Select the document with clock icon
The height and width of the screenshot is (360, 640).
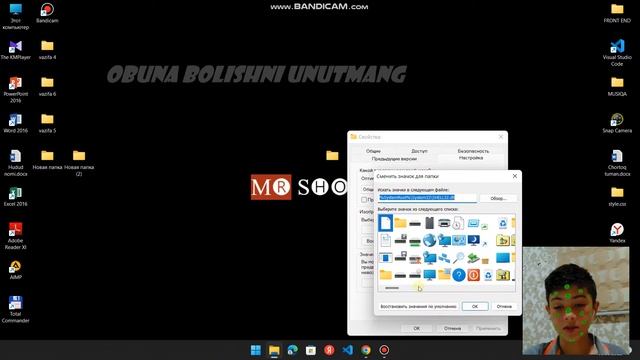tap(458, 223)
